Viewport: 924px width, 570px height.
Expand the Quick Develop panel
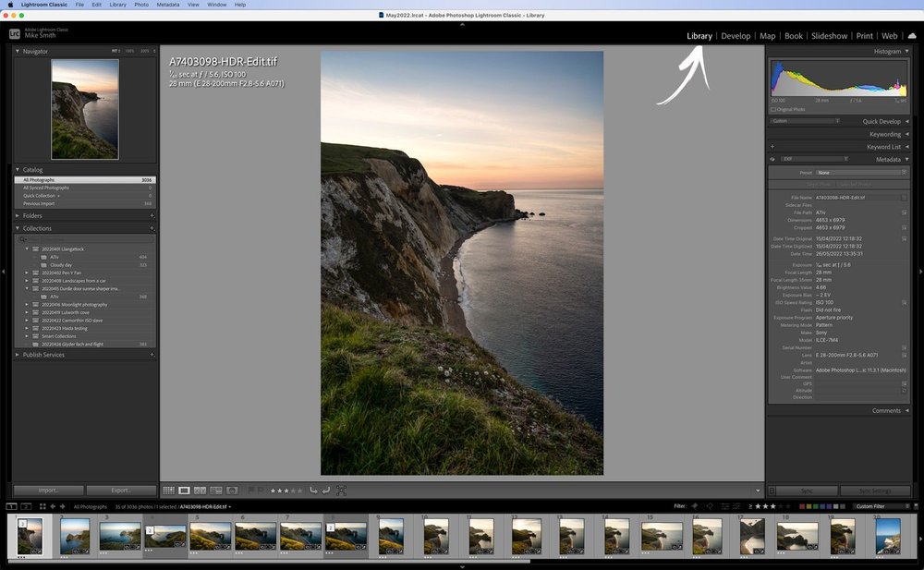(x=907, y=121)
